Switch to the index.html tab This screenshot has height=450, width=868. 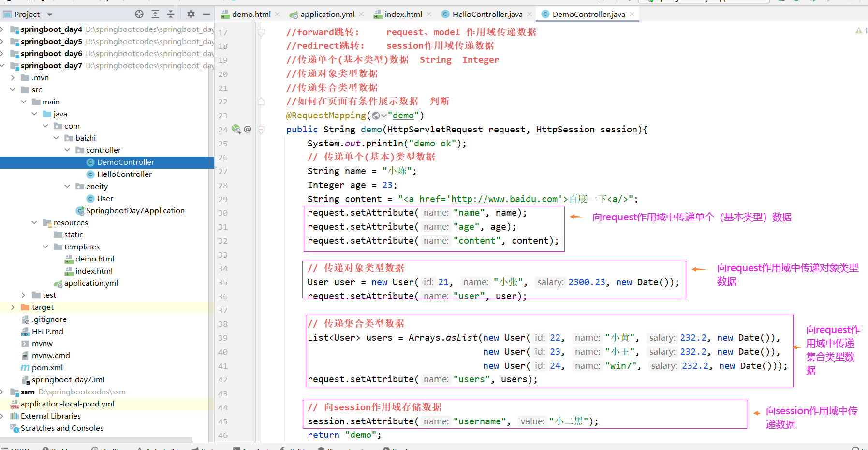[x=403, y=14]
